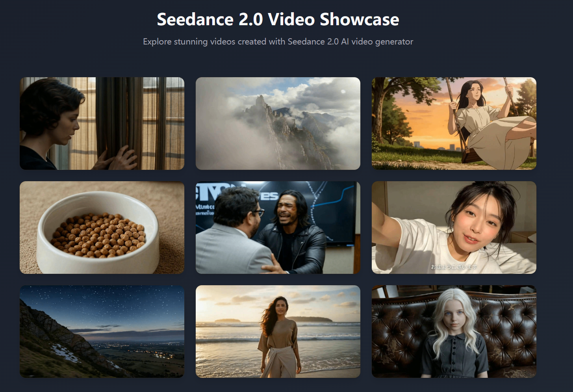Click the man wearing glasses in gray suit

232,232
